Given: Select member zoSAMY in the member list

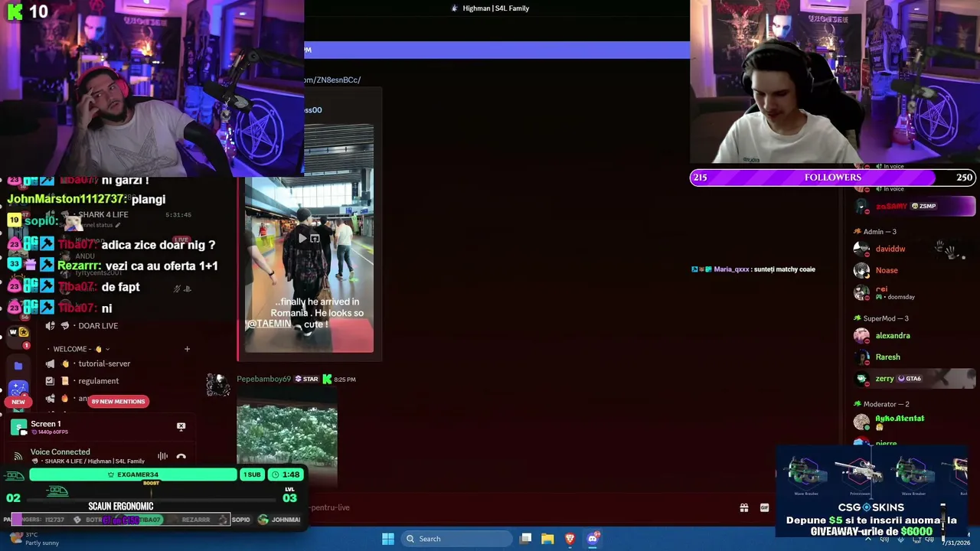Looking at the screenshot, I should (914, 206).
